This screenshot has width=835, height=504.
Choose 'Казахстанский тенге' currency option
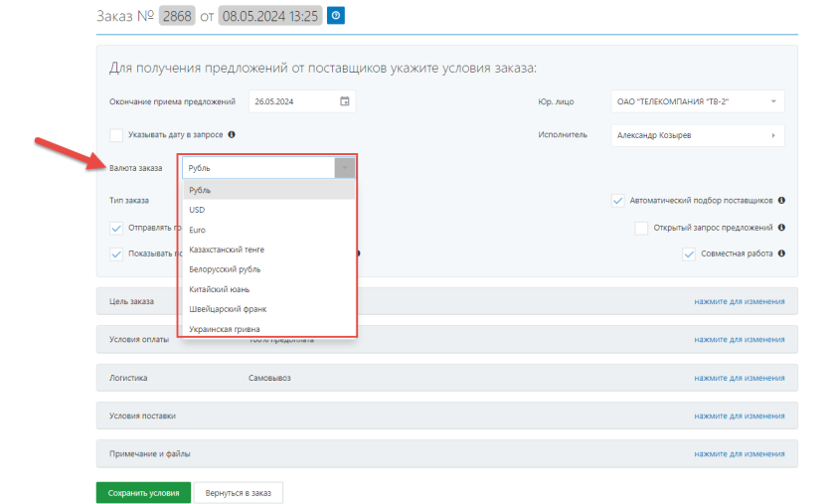pos(227,250)
